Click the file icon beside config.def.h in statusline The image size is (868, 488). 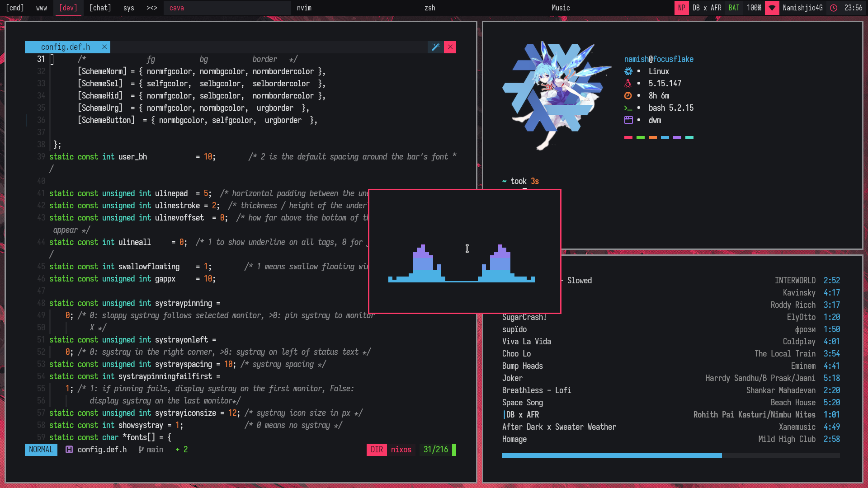[69, 450]
